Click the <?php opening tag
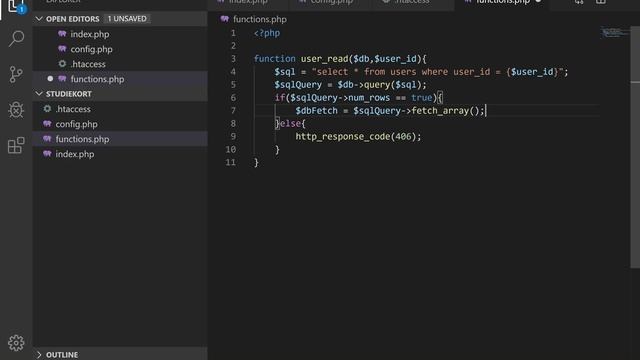This screenshot has height=360, width=640. [x=267, y=33]
